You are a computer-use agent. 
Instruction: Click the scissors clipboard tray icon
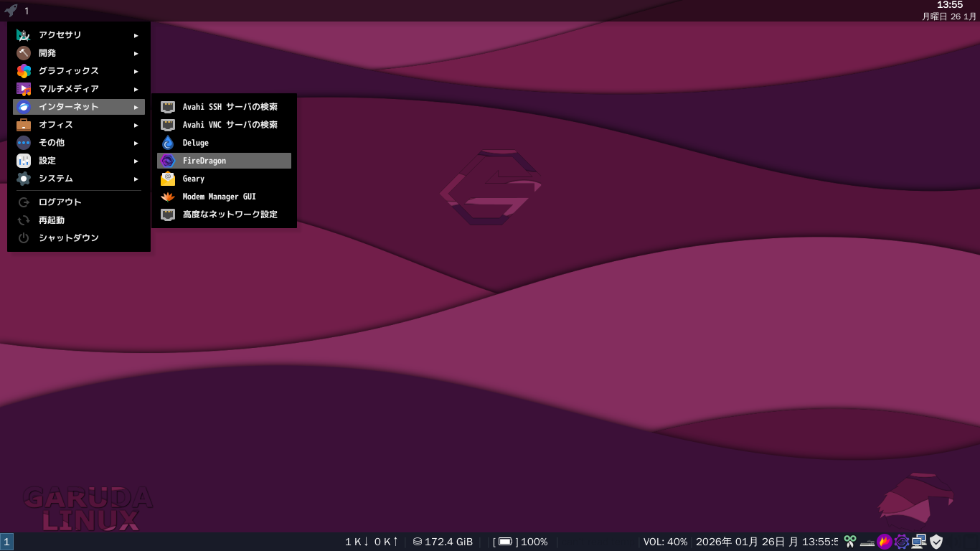(850, 542)
